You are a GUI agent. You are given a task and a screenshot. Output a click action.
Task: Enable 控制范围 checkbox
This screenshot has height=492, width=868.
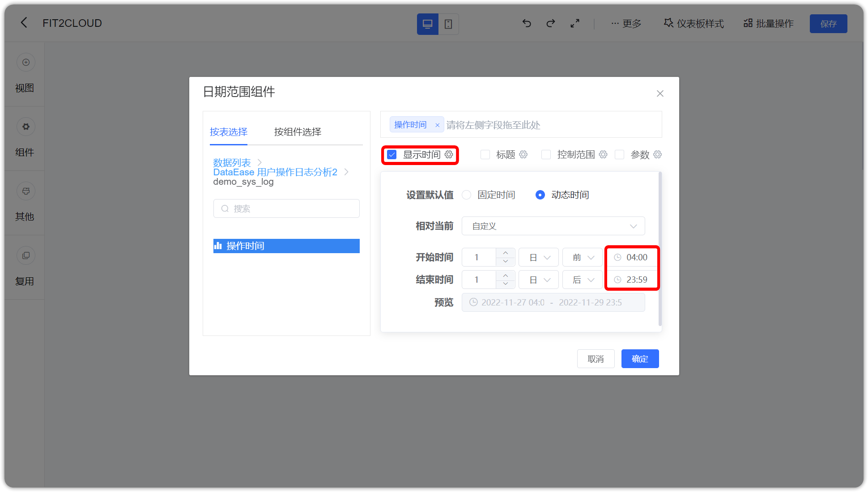[546, 155]
